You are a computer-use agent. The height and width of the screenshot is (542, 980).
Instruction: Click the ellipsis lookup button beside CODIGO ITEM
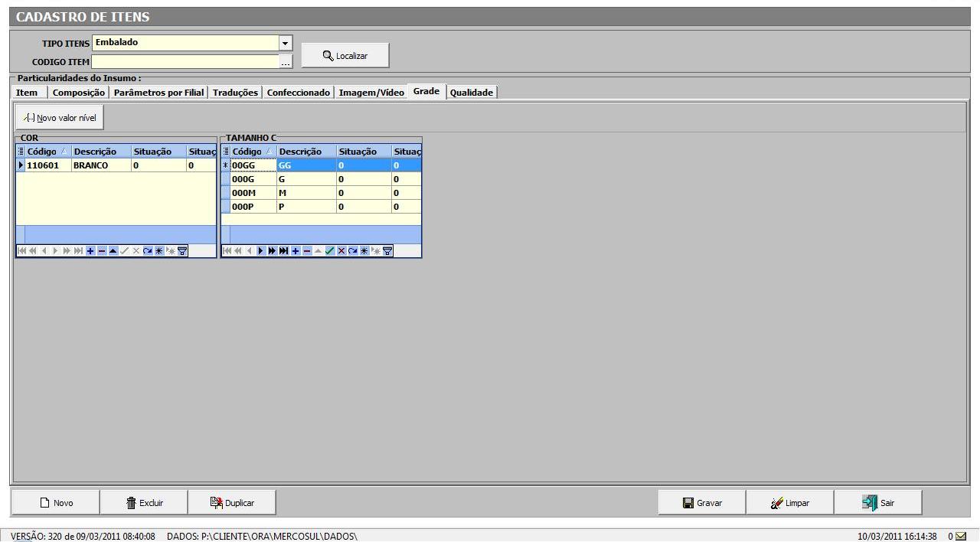point(286,63)
